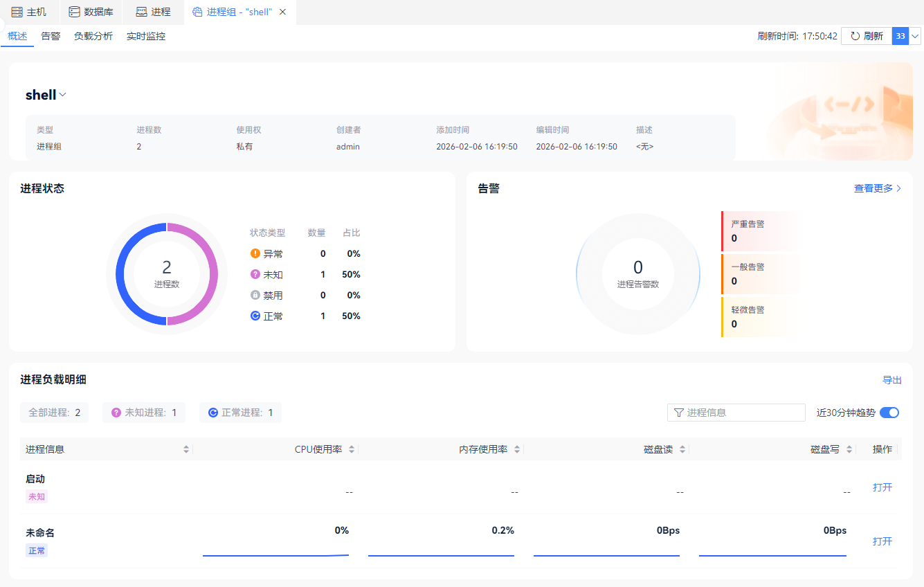Viewport: 924px width, 587px height.
Task: Open the 启动 process row
Action: (x=882, y=487)
